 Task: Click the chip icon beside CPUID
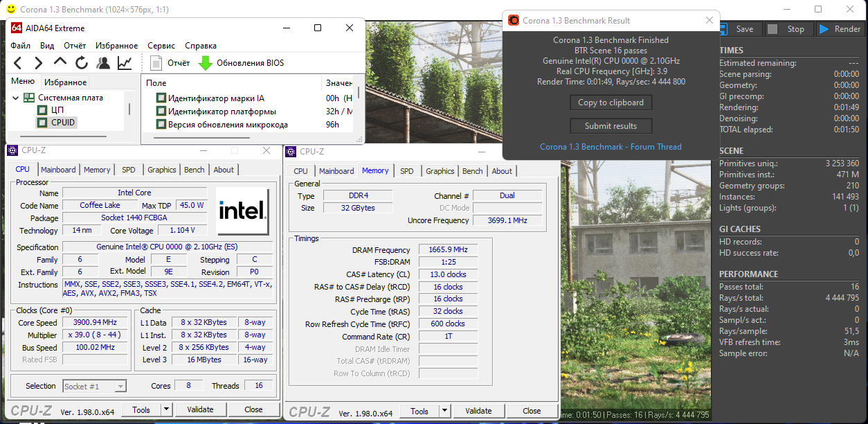coord(42,123)
